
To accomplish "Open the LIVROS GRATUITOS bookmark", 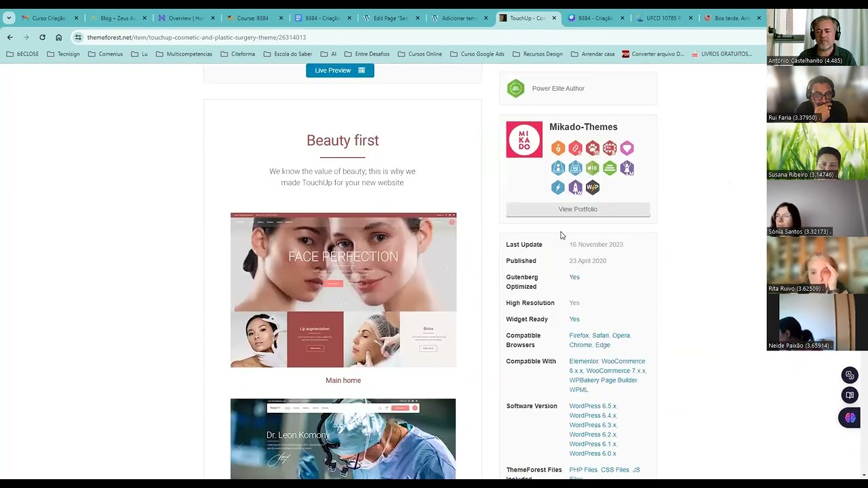I will tap(722, 54).
